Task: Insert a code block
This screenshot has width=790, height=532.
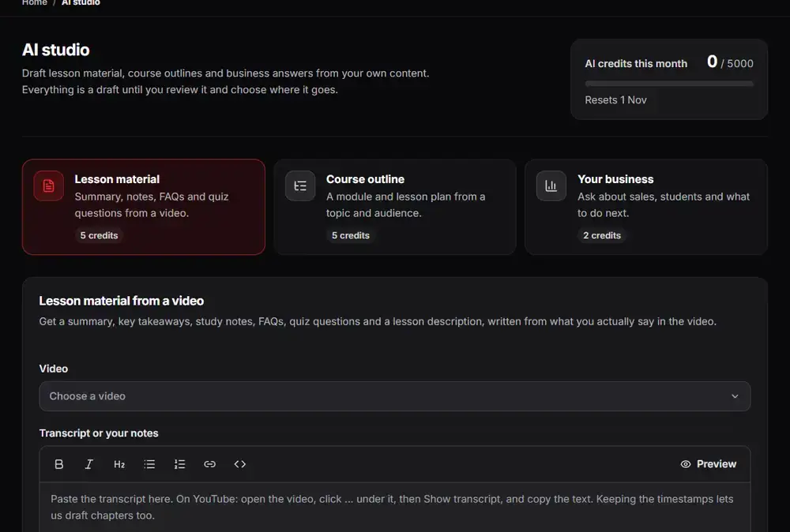Action: pos(240,464)
